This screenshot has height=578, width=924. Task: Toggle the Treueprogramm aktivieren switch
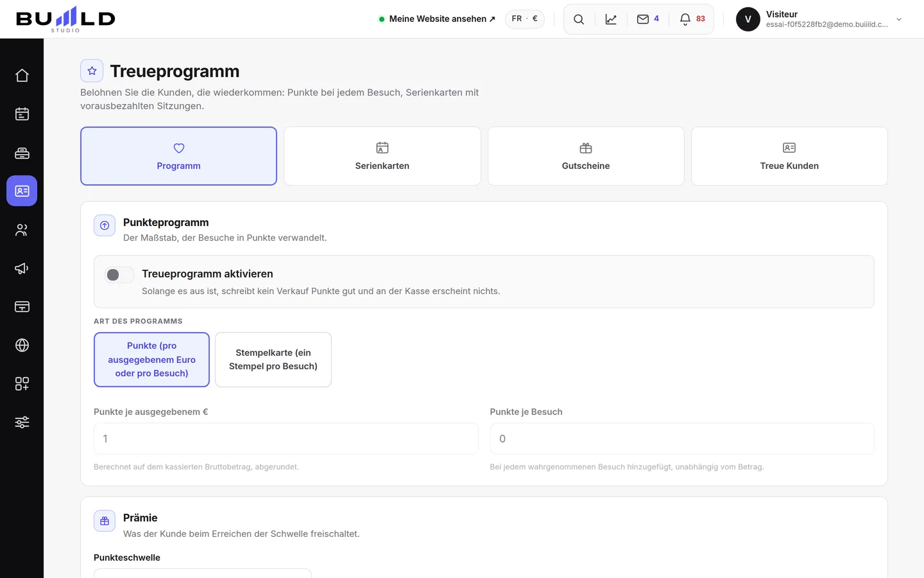pyautogui.click(x=119, y=275)
